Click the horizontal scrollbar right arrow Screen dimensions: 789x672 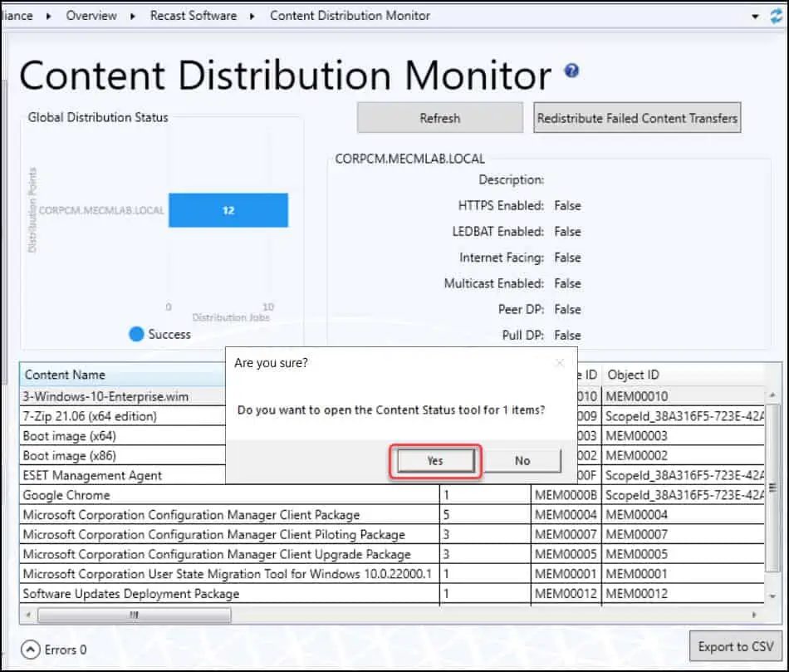754,615
